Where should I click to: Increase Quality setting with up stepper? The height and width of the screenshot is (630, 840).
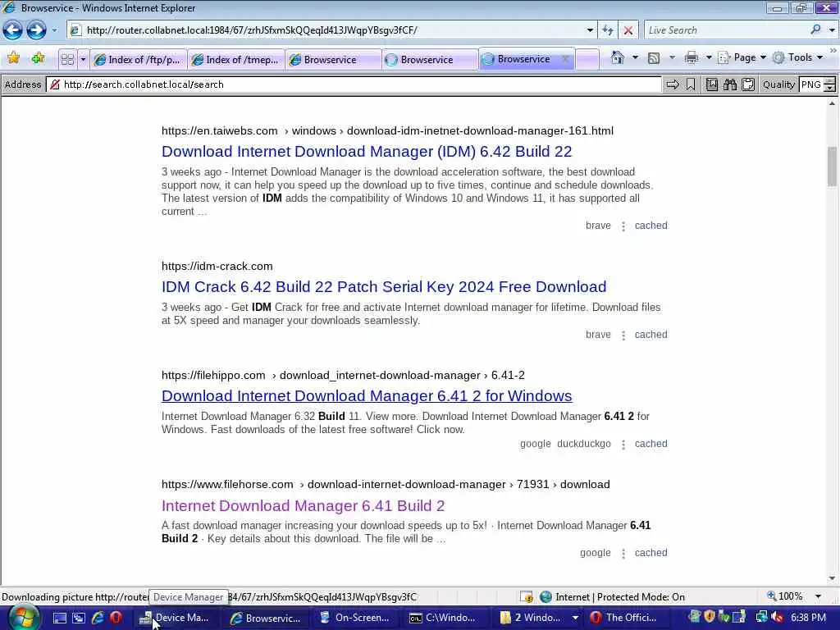(829, 81)
